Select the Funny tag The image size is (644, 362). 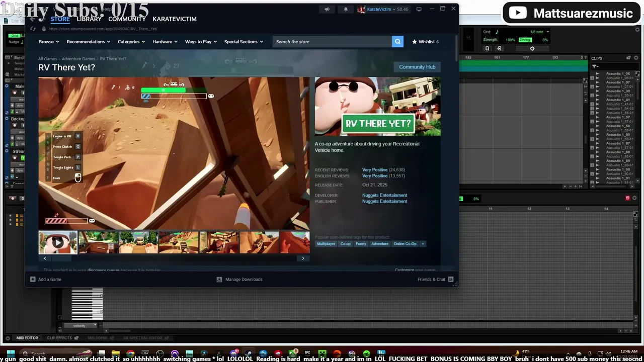pyautogui.click(x=361, y=244)
